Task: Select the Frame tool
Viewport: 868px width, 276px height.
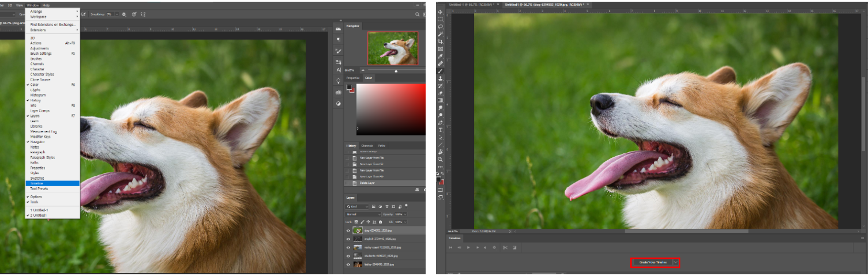Action: (x=440, y=49)
